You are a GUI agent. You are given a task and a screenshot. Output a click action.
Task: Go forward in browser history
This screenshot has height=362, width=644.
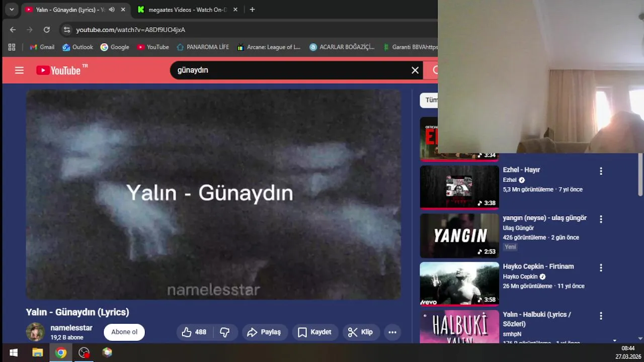(x=30, y=30)
